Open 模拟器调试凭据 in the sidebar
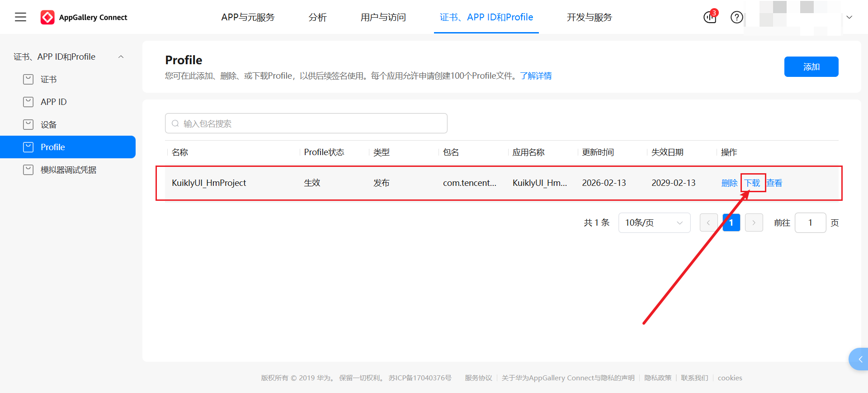Screen dimensions: 868x393 tap(68, 170)
